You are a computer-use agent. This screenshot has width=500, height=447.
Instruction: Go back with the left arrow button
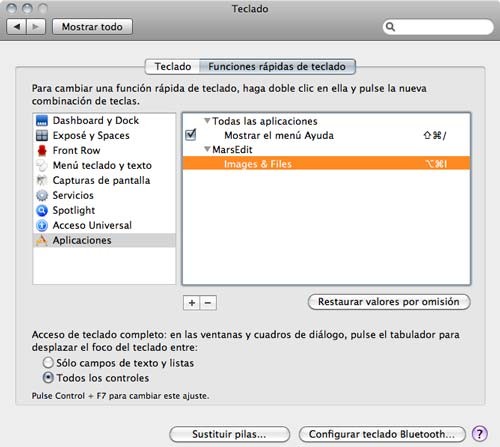(x=17, y=27)
